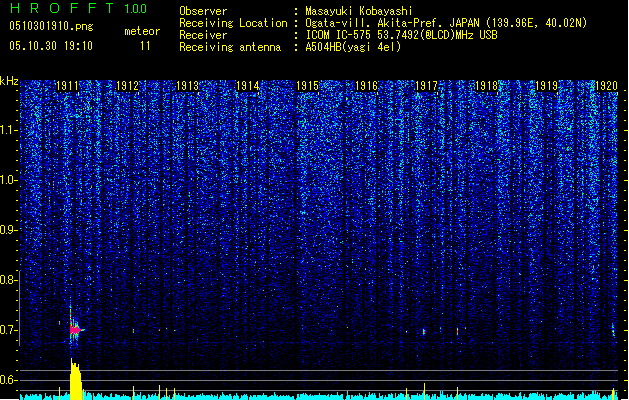This screenshot has height=400, width=629.
Task: Click the large yellow signal peak at 1911
Action: point(75,379)
